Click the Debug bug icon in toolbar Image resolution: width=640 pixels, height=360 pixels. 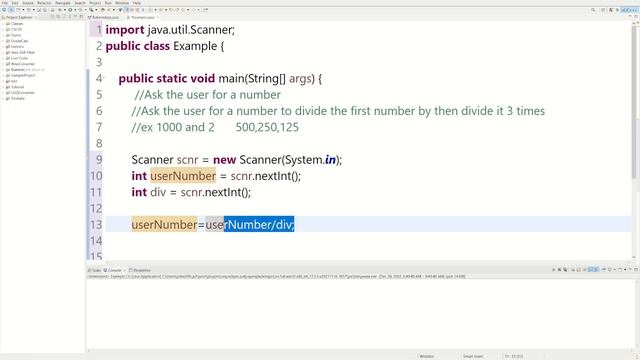(60, 10)
